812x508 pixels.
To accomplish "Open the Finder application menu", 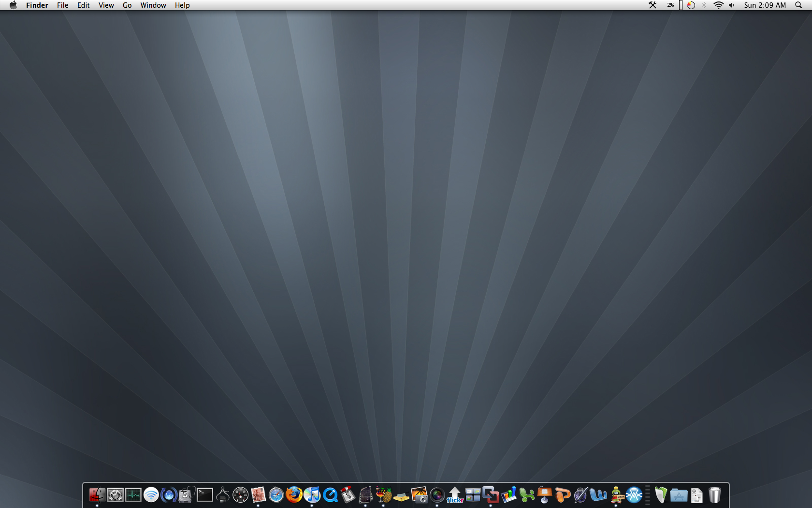I will click(37, 5).
